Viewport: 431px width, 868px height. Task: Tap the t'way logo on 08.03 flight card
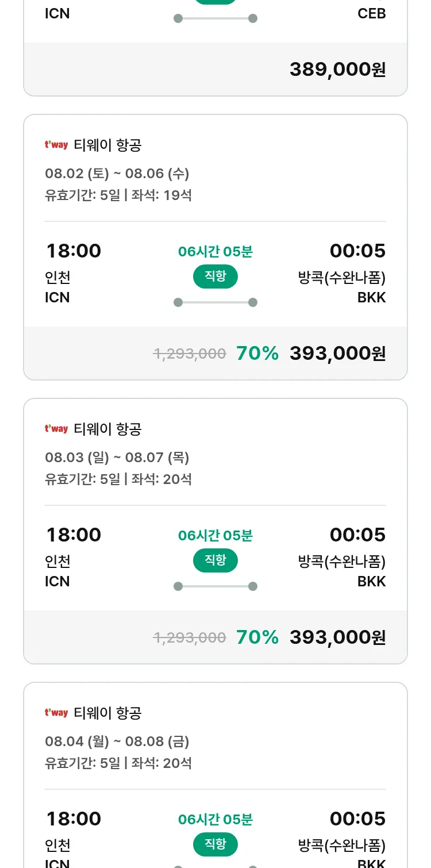[x=56, y=429]
